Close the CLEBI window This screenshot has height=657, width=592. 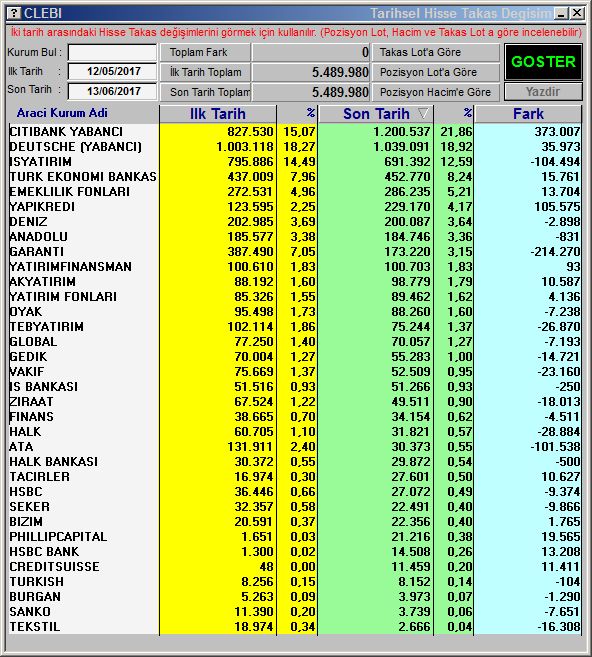(577, 13)
